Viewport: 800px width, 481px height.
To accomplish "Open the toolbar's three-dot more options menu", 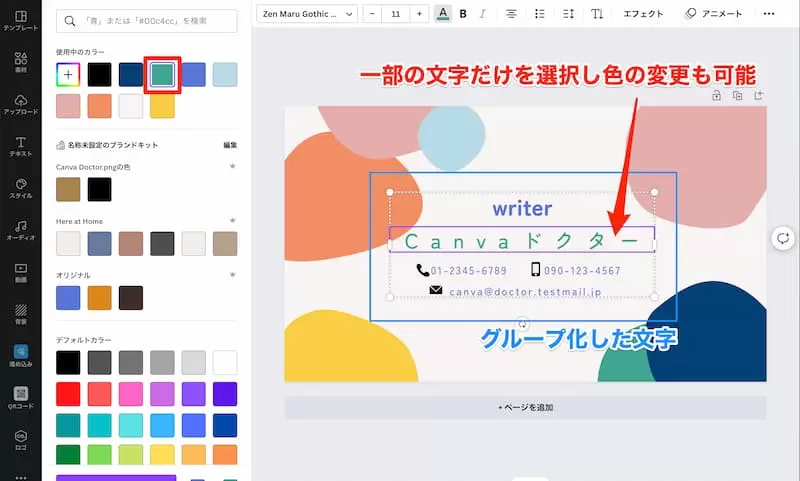I will tap(769, 14).
